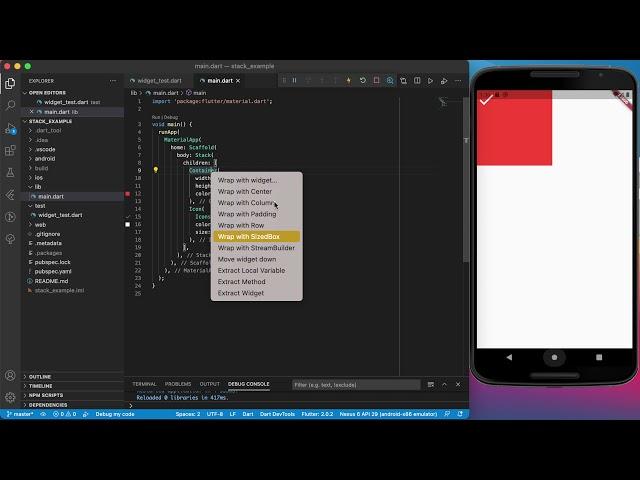Tap the emulator Back navigation button
Screen dimensions: 640x480
509,357
